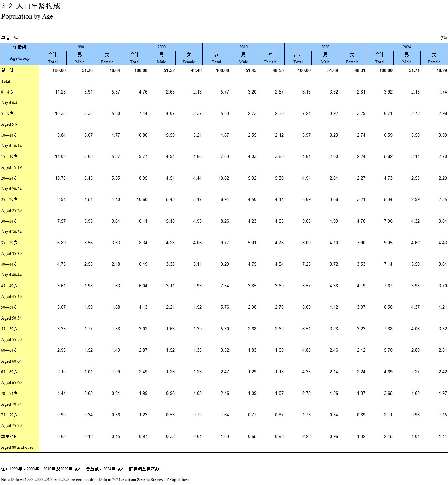The width and height of the screenshot is (448, 485).
Task: Click the Total subheader under 2010
Action: (216, 58)
